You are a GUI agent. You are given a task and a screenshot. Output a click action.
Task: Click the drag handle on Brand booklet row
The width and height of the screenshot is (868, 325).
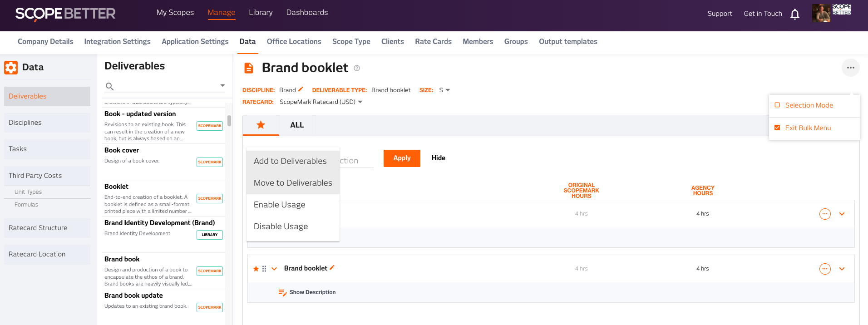click(264, 269)
